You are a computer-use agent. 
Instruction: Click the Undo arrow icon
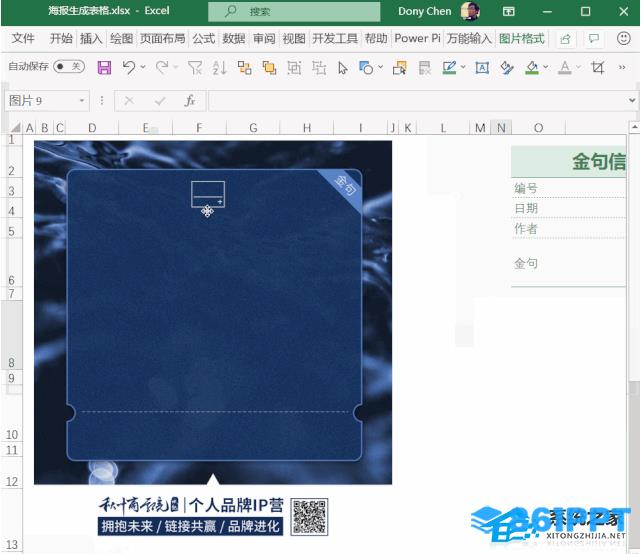[129, 67]
